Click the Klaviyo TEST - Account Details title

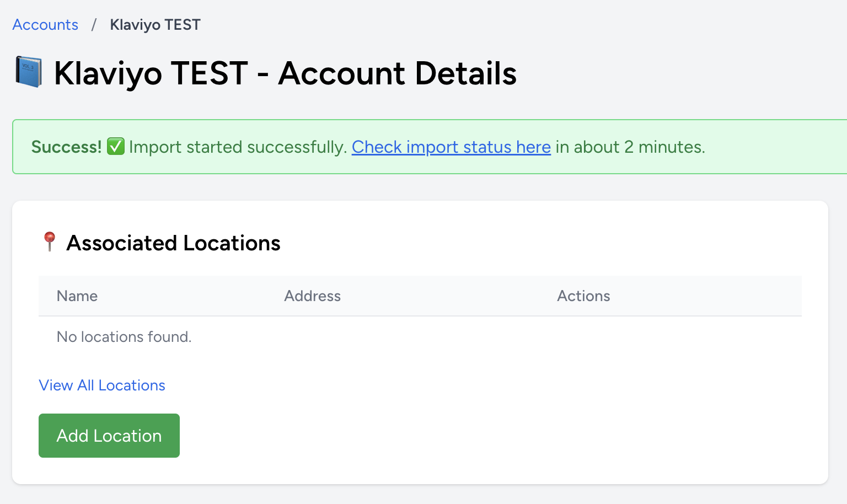[x=285, y=73]
